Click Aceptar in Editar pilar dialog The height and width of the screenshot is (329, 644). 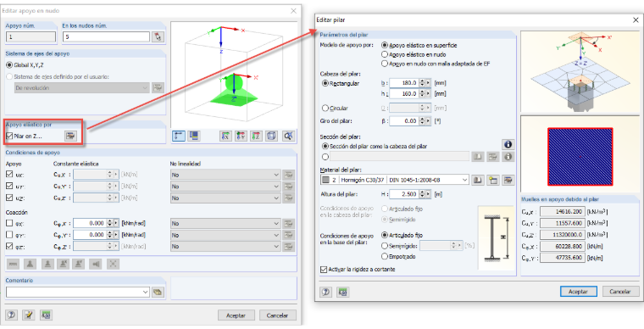point(578,291)
